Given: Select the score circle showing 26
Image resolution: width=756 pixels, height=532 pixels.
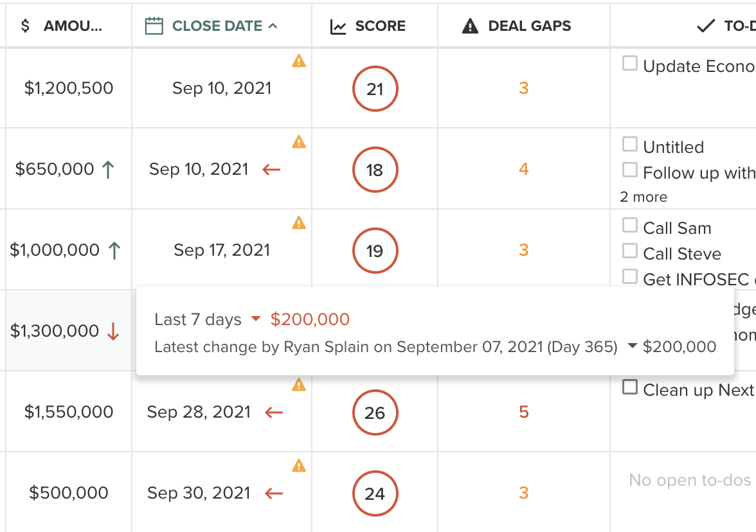Looking at the screenshot, I should [375, 413].
